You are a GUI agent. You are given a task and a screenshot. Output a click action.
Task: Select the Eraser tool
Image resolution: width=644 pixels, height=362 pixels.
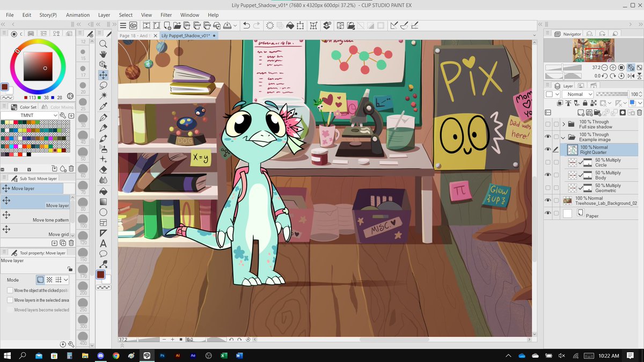(103, 169)
